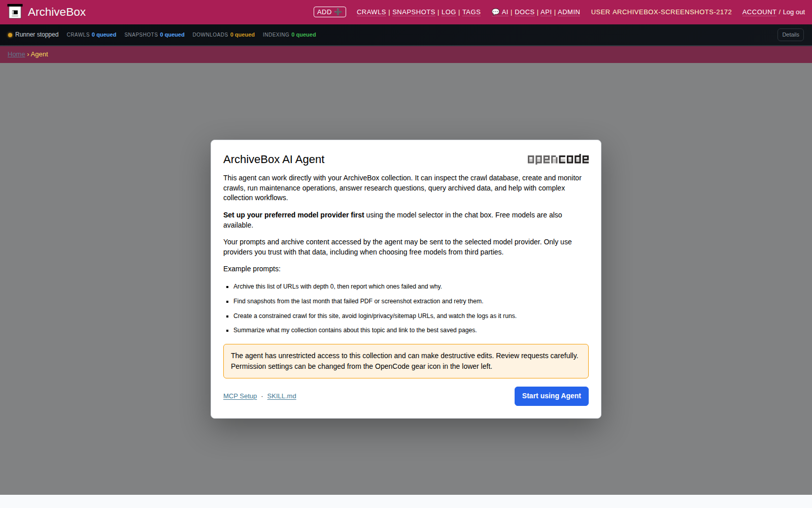Open the ACCOUNT link
The height and width of the screenshot is (508, 812).
759,12
